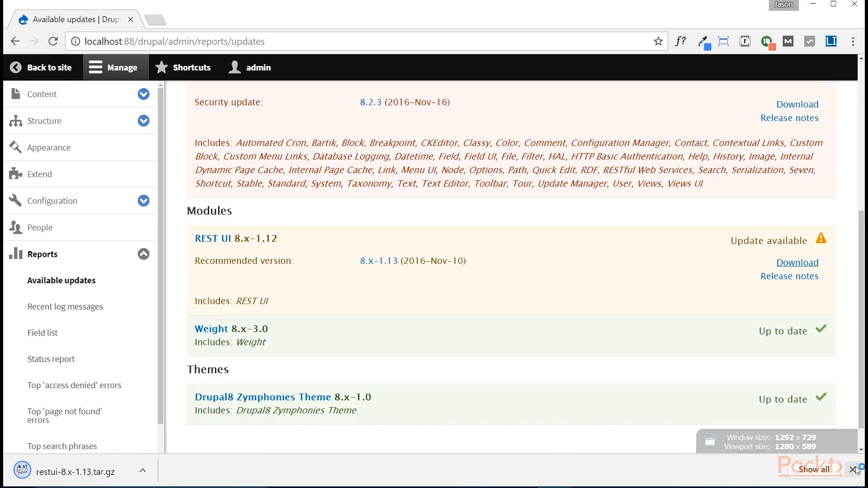Viewport: 868px width, 488px height.
Task: Collapse the Reports section chevron
Action: click(x=143, y=254)
